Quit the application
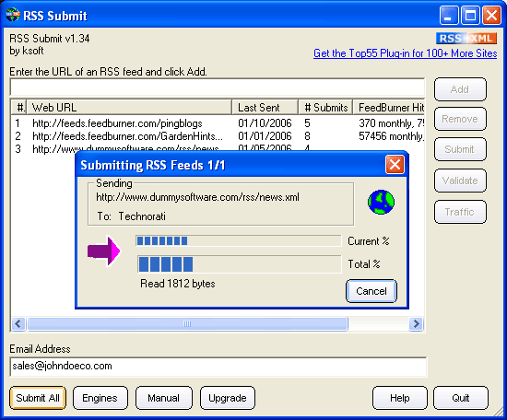The width and height of the screenshot is (507, 420). pyautogui.click(x=461, y=398)
